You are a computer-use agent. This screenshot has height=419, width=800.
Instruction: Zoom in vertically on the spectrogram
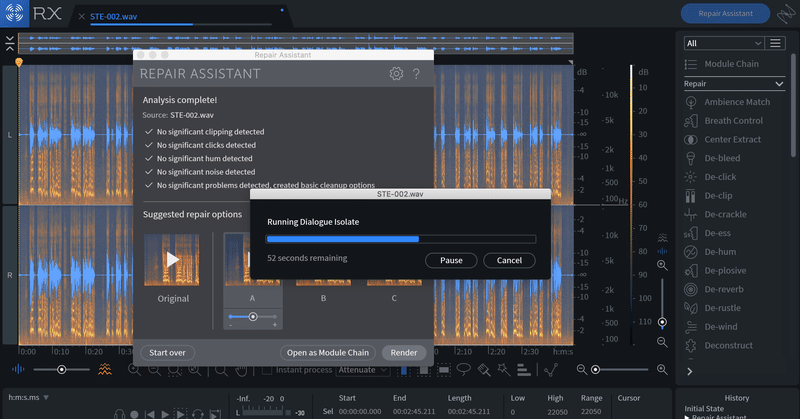(x=662, y=265)
